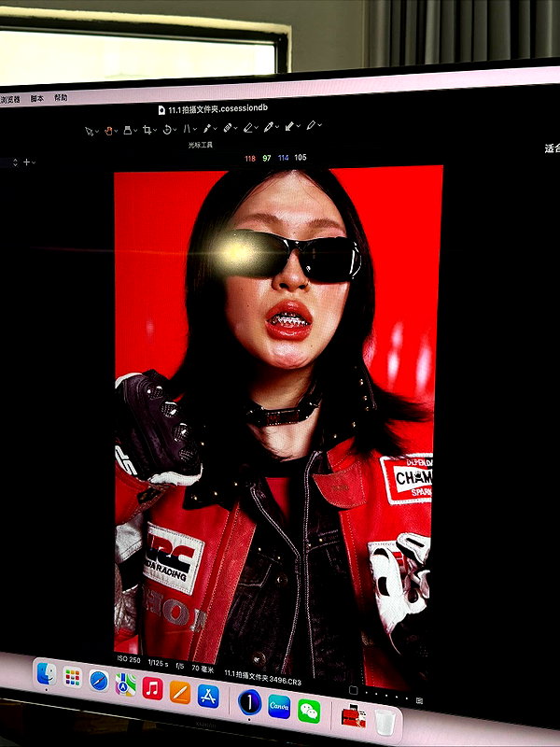The image size is (560, 747).
Task: Click the 70 毫米 focal length readout
Action: [203, 669]
